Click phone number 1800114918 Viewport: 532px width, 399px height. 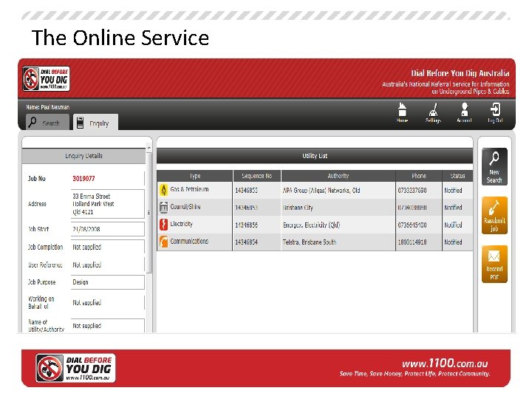[412, 242]
